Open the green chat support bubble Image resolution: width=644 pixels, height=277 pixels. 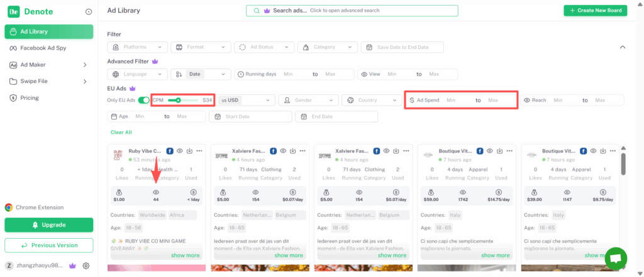[616, 258]
